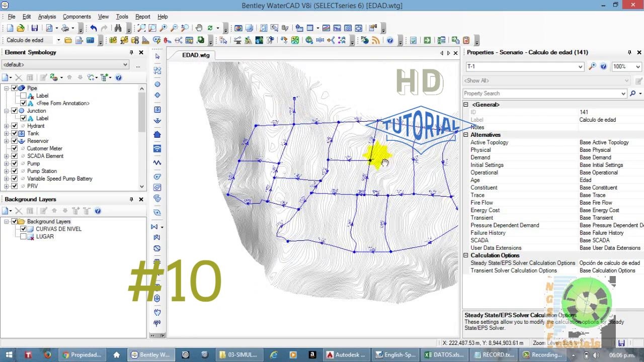Screen dimensions: 644x362
Task: Uncheck the CURVAS DE NIVEL layer checkbox
Action: point(23,229)
